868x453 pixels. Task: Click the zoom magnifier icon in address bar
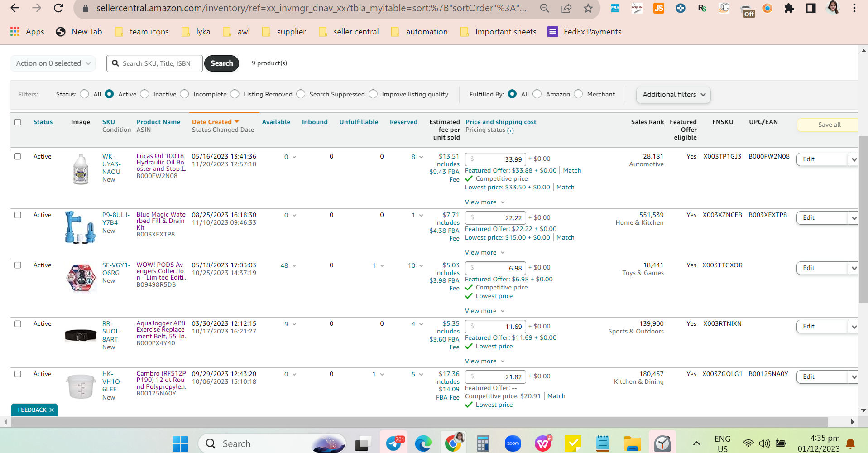[545, 8]
